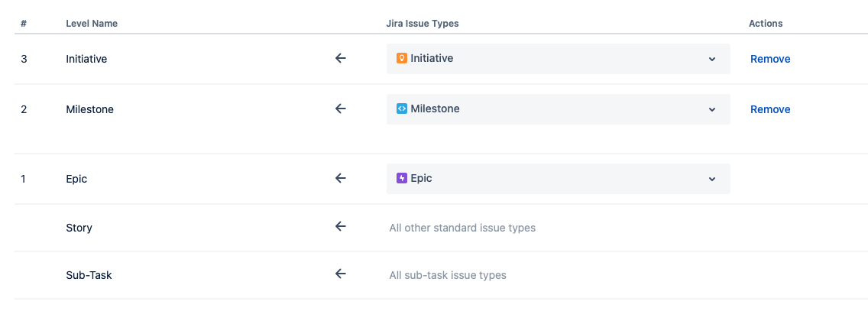Click the 'Level Name' column header

click(92, 24)
